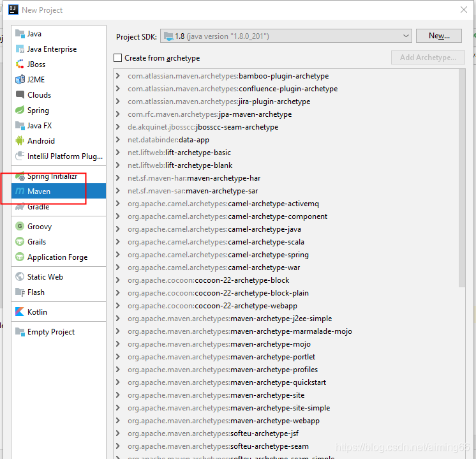Viewport: 476px width, 459px height.
Task: Click the Grails icon
Action: [x=20, y=241]
